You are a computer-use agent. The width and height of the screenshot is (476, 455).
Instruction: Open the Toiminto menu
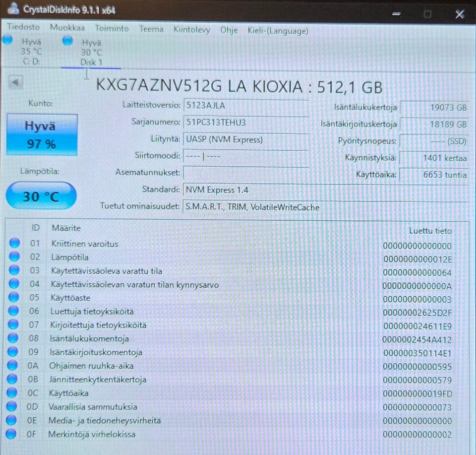[112, 30]
